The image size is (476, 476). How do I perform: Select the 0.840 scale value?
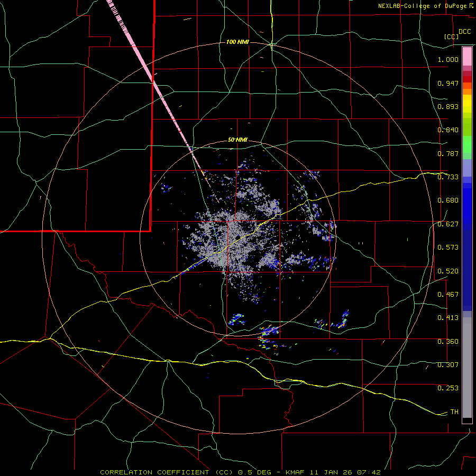click(448, 130)
